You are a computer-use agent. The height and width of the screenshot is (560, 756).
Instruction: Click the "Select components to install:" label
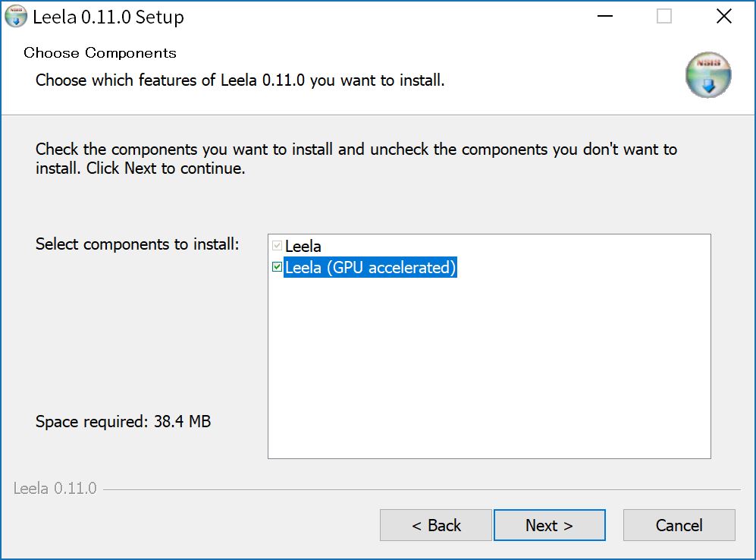[x=137, y=244]
